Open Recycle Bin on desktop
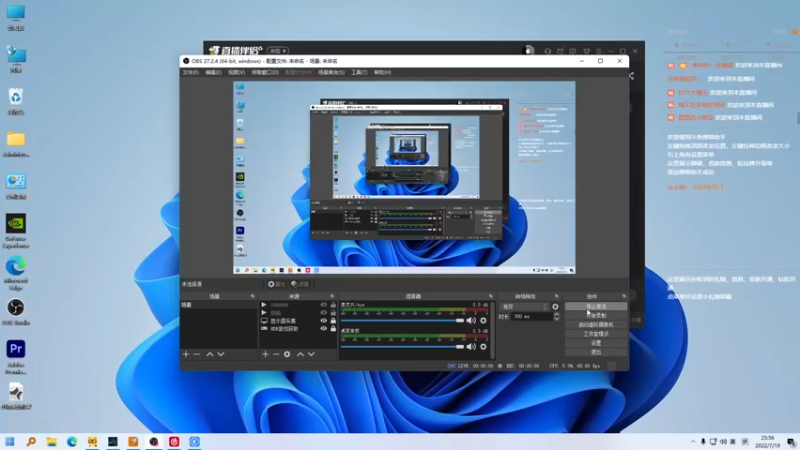Screen dimensions: 800x450 (16, 101)
